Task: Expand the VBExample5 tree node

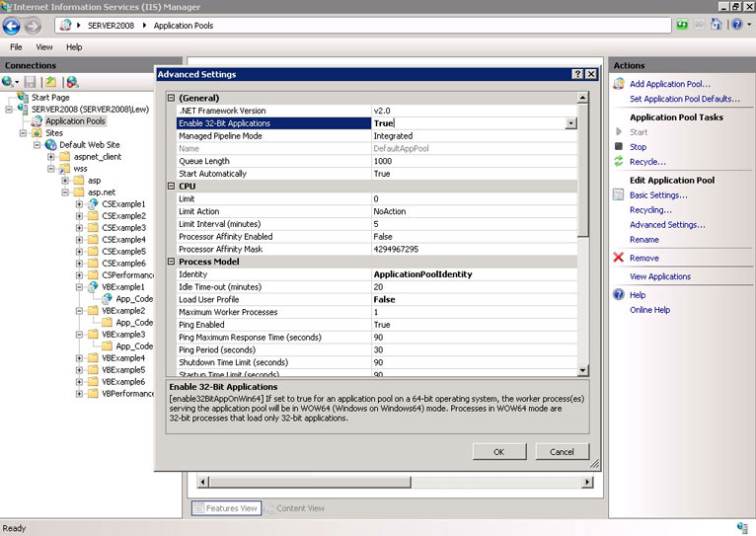Action: click(x=79, y=370)
